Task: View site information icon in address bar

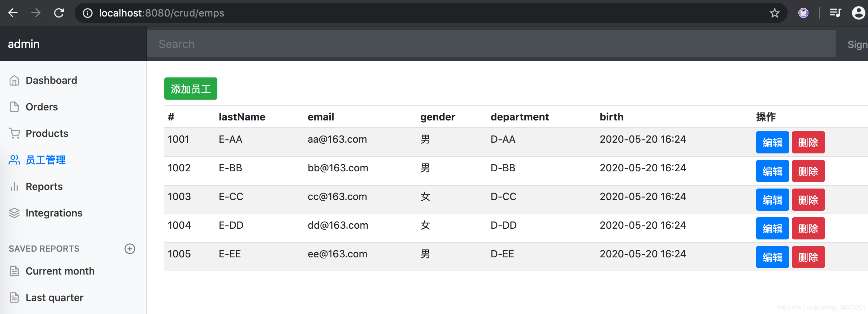Action: click(88, 13)
